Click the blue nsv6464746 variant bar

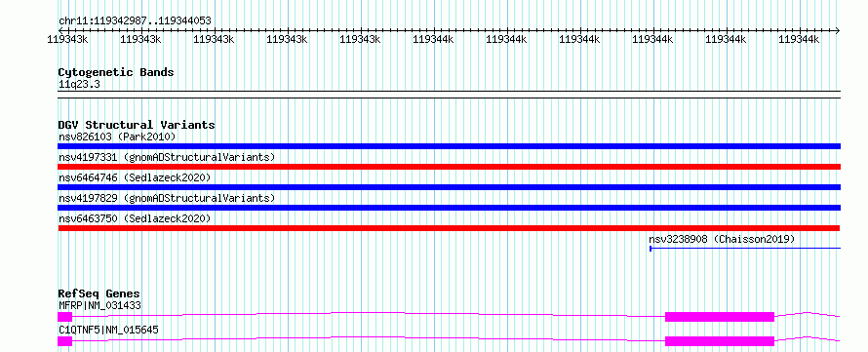(449, 187)
